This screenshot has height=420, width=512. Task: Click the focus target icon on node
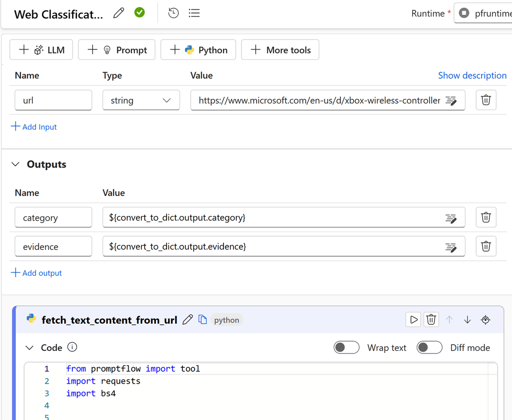click(x=486, y=320)
